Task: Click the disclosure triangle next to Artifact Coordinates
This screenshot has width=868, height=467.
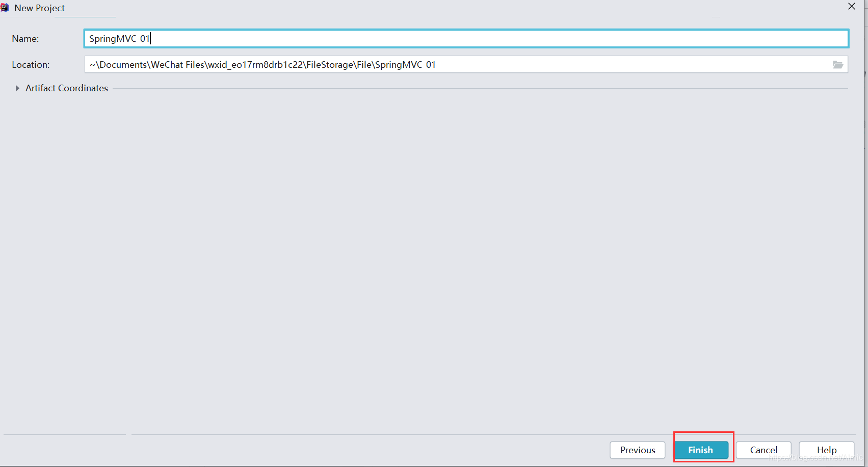Action: (18, 88)
